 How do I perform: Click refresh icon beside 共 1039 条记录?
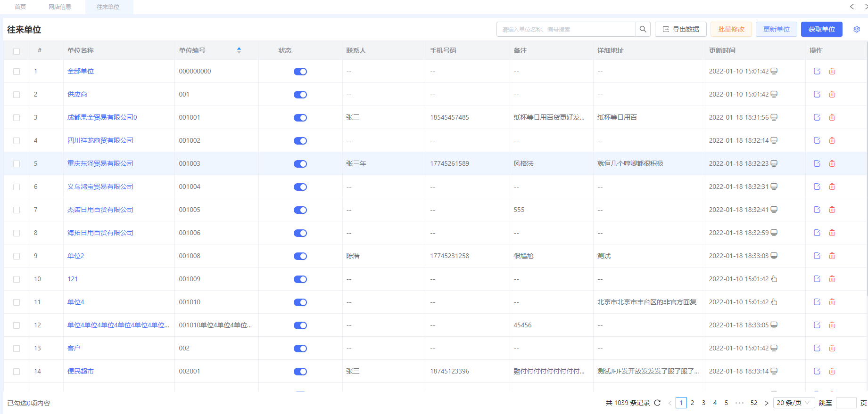tap(657, 403)
